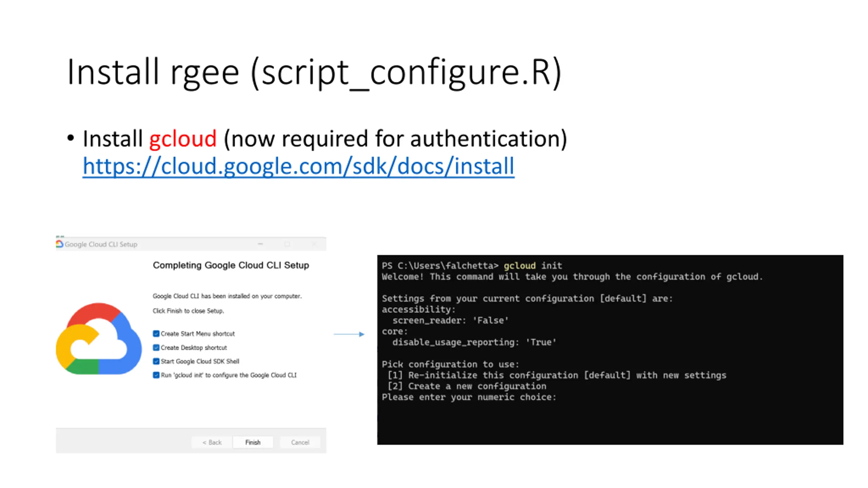
Task: Click 'Settings from your current configuration' line
Action: tap(527, 299)
